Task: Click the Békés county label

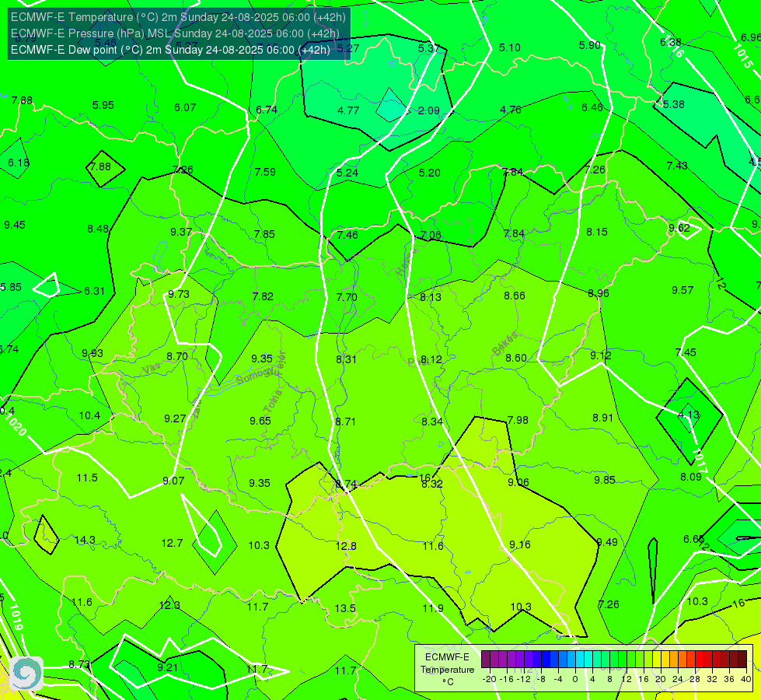Action: [504, 344]
